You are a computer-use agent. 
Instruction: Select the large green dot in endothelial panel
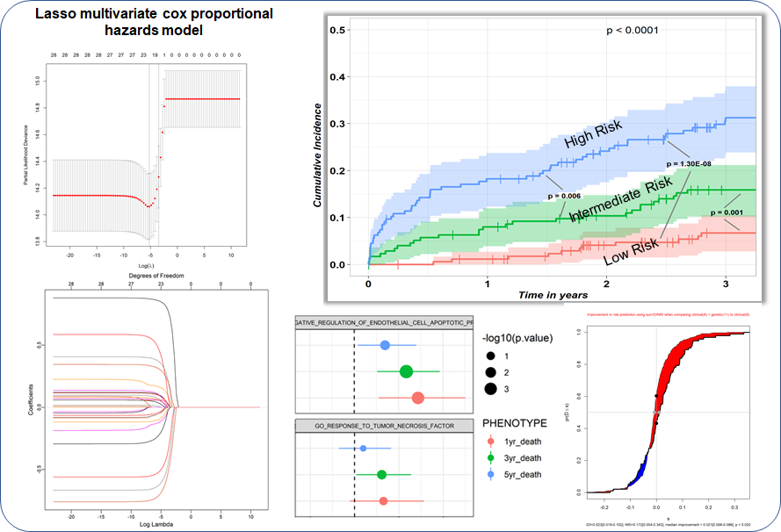coord(406,371)
